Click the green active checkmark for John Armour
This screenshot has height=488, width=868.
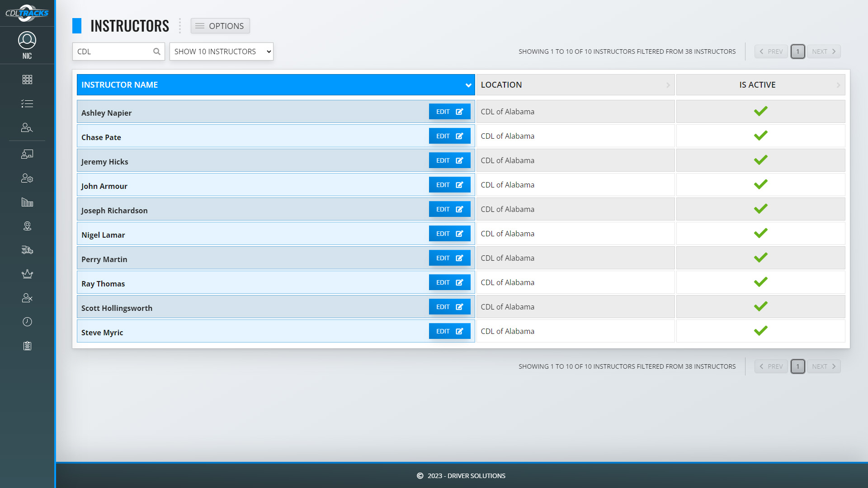[761, 184]
